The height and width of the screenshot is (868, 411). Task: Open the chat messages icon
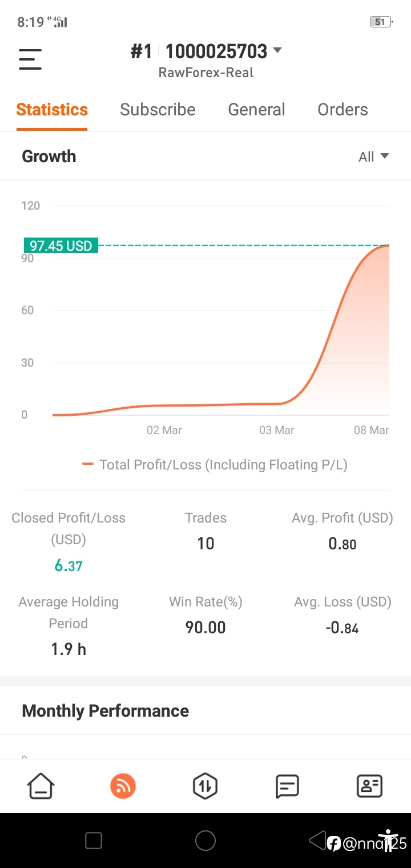coord(287,786)
